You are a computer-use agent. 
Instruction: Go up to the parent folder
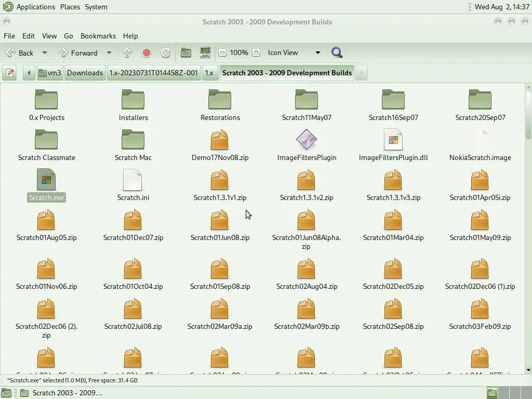click(127, 52)
